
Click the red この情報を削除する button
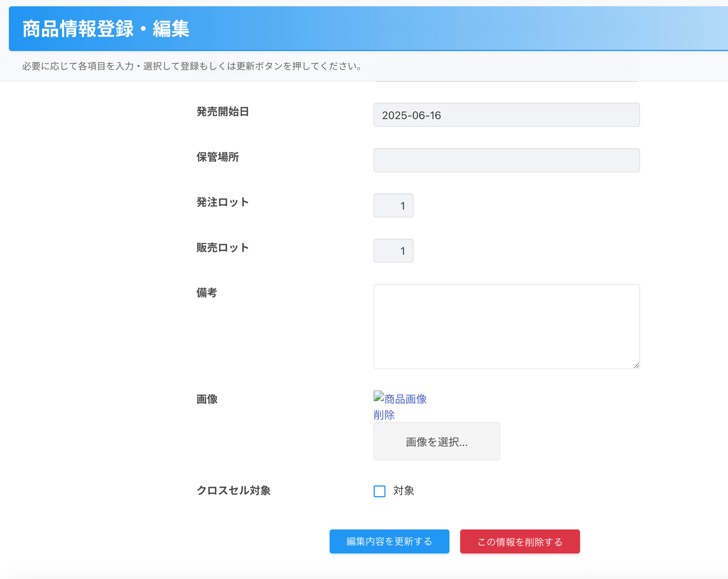[520, 542]
